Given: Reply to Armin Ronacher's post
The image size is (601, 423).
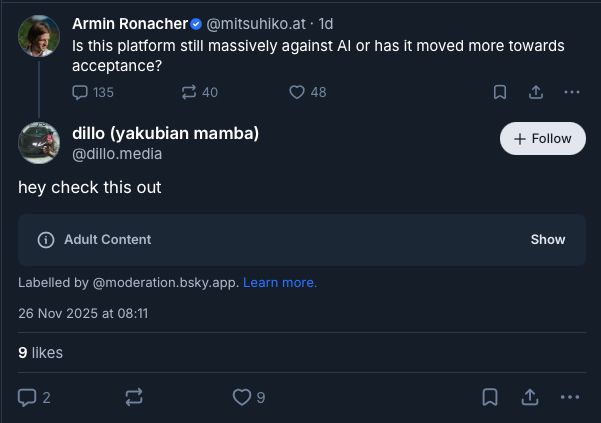Looking at the screenshot, I should (82, 92).
